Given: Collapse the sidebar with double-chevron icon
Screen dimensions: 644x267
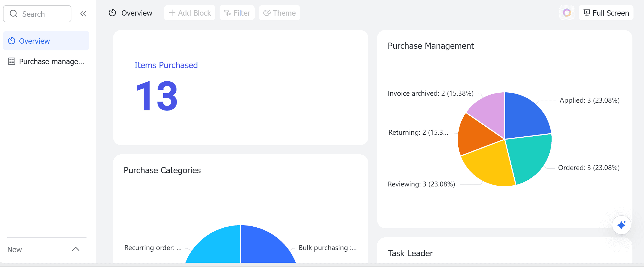Looking at the screenshot, I should pos(83,14).
